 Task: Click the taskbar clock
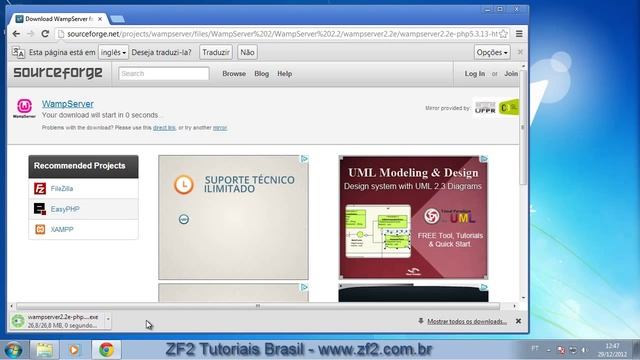coord(612,350)
